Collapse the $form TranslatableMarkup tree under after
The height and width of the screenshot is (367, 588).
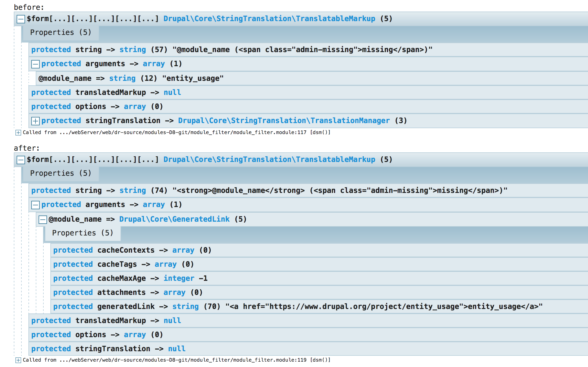(21, 160)
